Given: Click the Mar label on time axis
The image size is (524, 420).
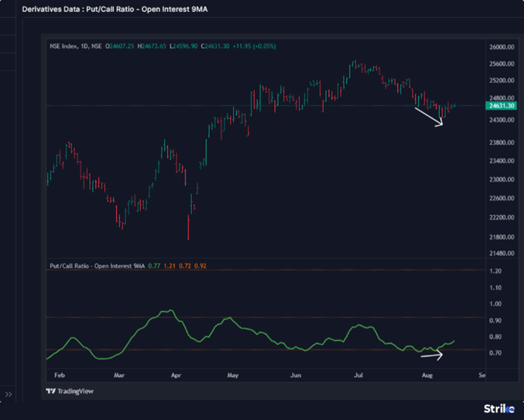Looking at the screenshot, I should point(119,377).
